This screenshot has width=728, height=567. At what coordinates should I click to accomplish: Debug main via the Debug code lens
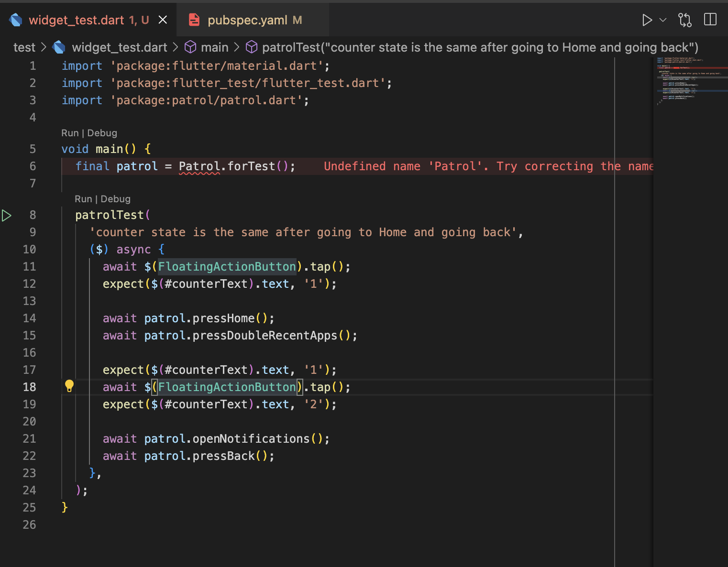102,133
